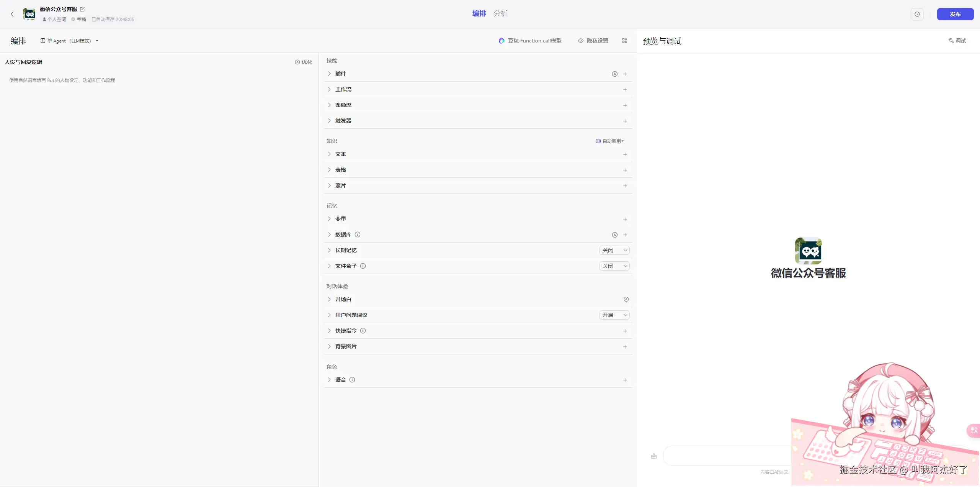This screenshot has height=487, width=980.
Task: Open the 用户问题建议 开启 dropdown
Action: pyautogui.click(x=614, y=315)
